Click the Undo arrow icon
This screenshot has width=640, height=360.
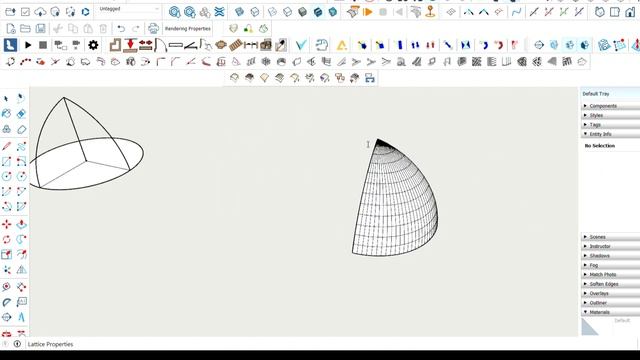(x=121, y=29)
